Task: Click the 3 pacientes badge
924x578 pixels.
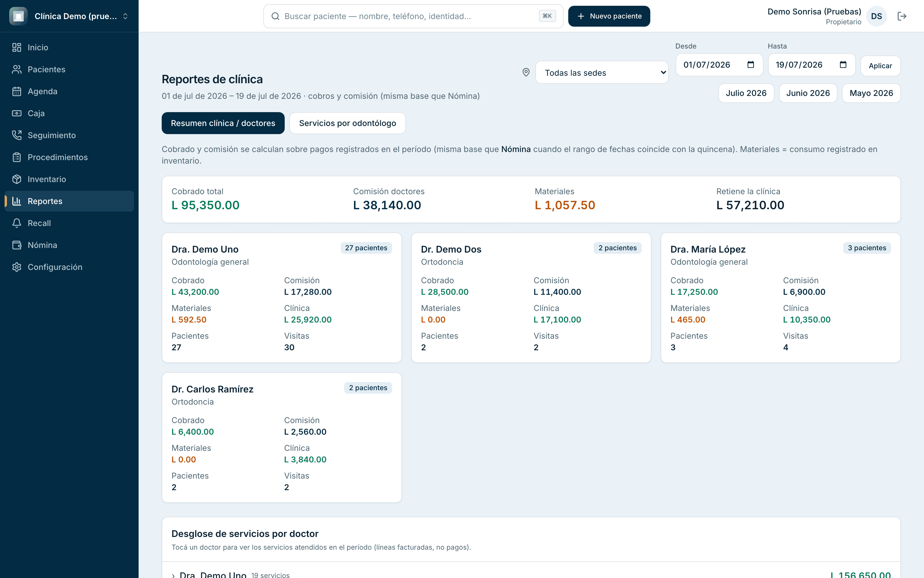Action: pos(867,248)
